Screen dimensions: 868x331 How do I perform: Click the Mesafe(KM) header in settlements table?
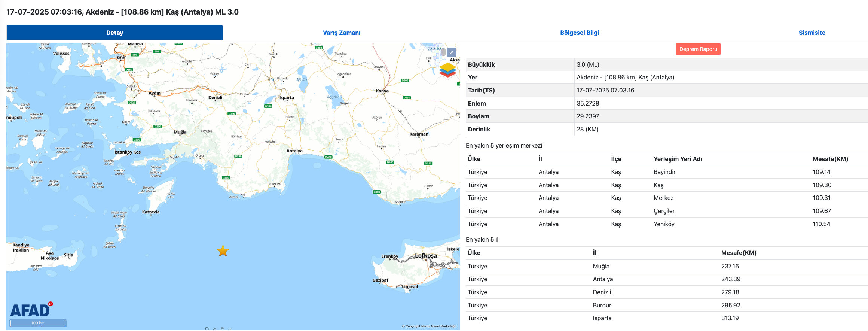(830, 159)
